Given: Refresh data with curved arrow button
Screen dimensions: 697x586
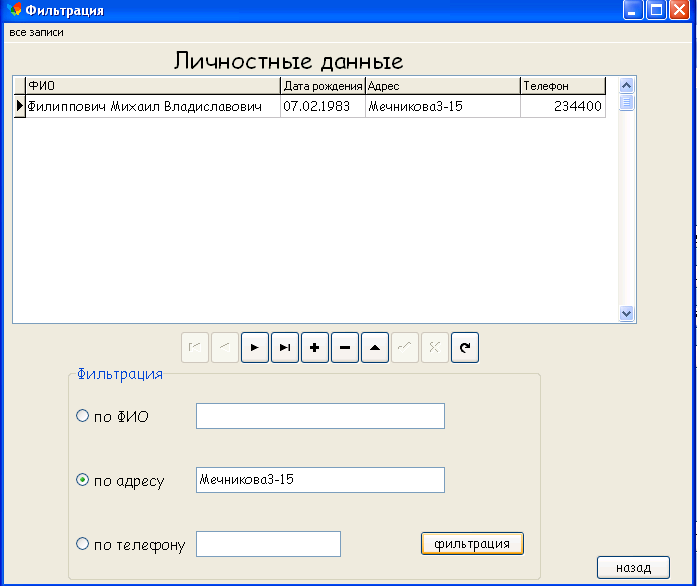Looking at the screenshot, I should tap(465, 347).
